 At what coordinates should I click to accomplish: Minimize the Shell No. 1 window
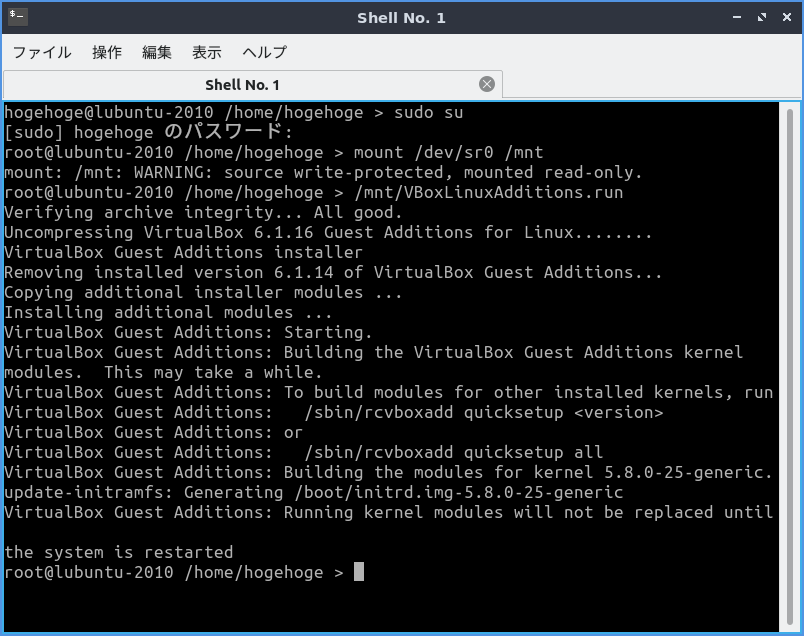(737, 17)
